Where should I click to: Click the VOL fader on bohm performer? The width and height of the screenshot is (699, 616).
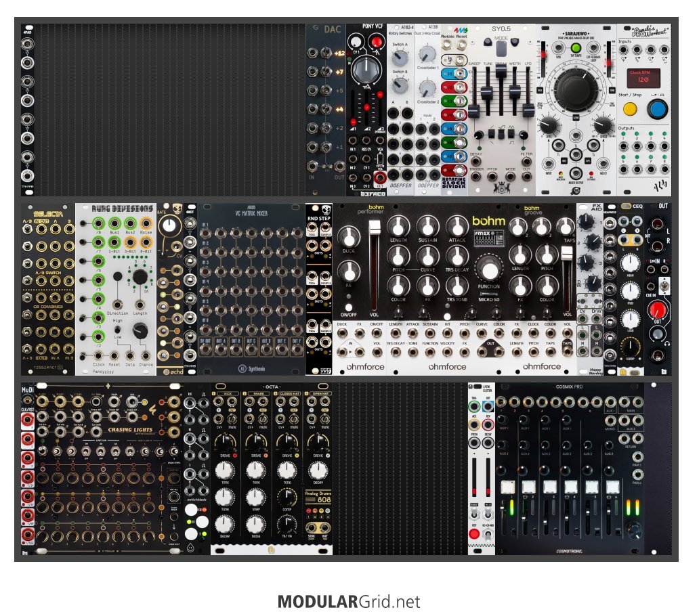[375, 227]
